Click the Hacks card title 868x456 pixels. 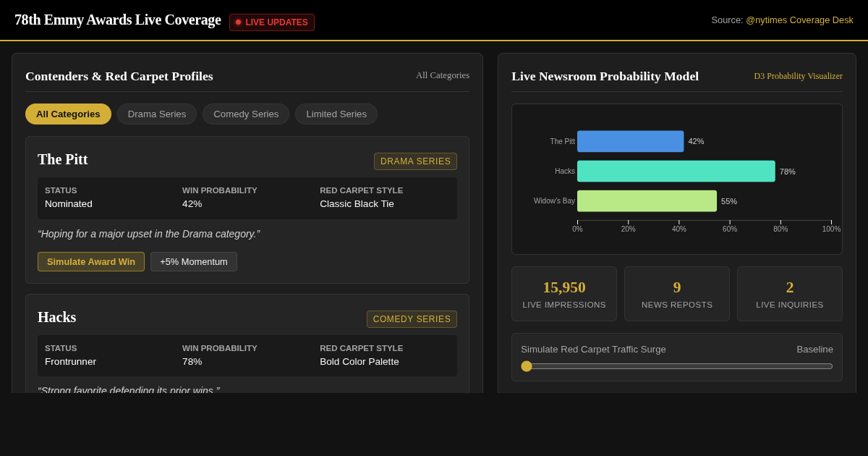tap(57, 317)
